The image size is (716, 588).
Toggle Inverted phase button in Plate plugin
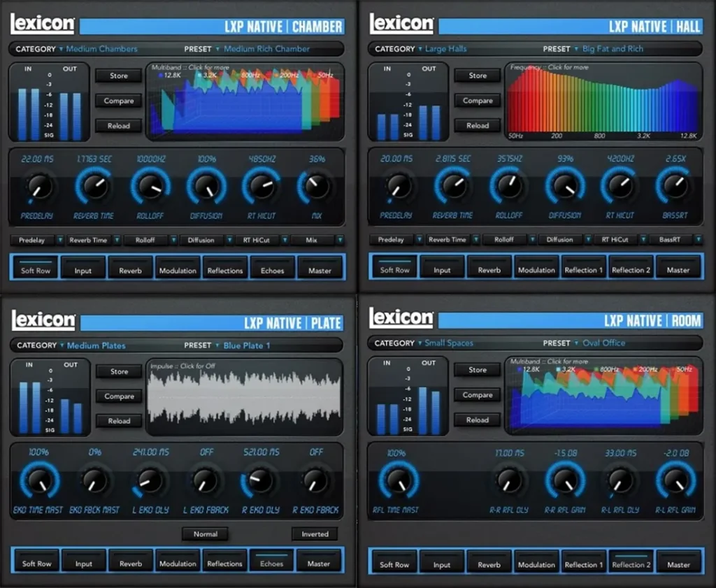point(315,534)
